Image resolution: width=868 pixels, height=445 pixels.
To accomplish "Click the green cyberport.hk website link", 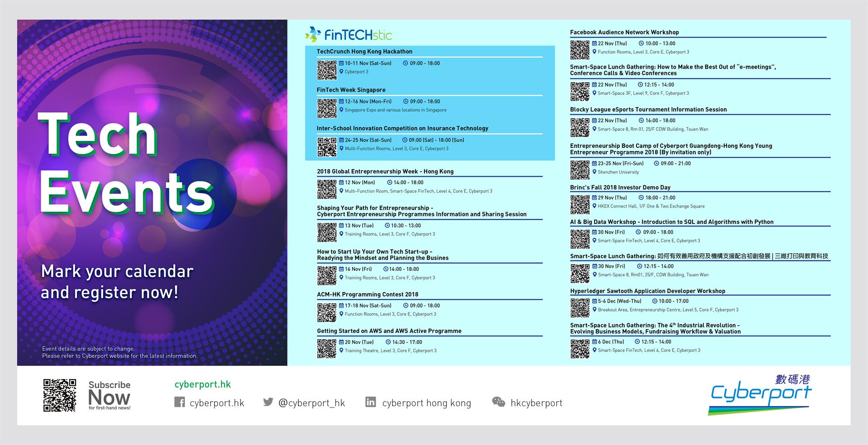I will 203,384.
